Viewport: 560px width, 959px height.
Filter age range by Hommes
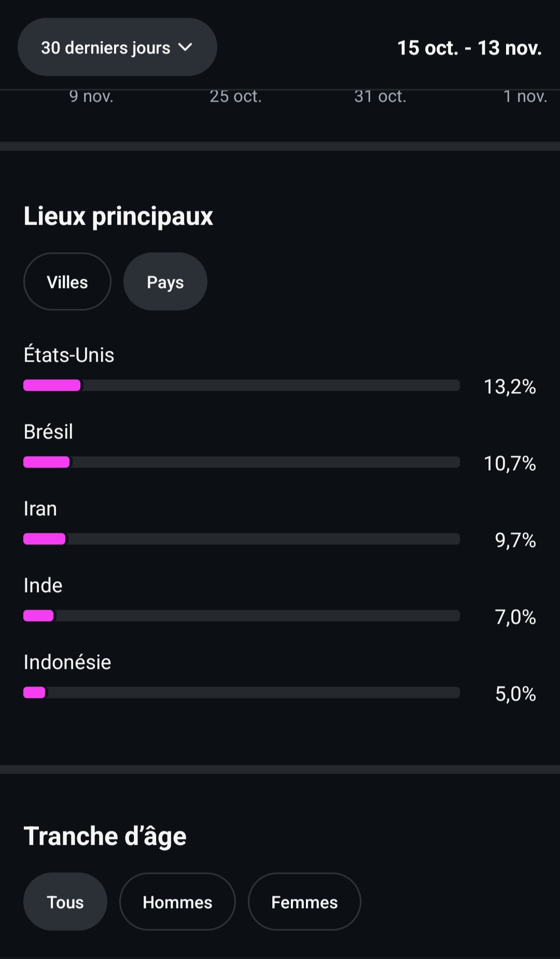tap(177, 902)
